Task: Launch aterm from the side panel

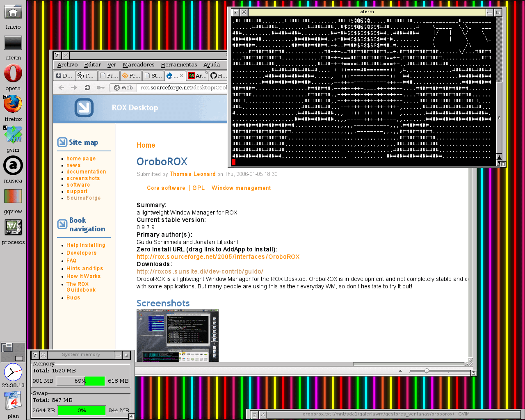Action: [x=13, y=43]
